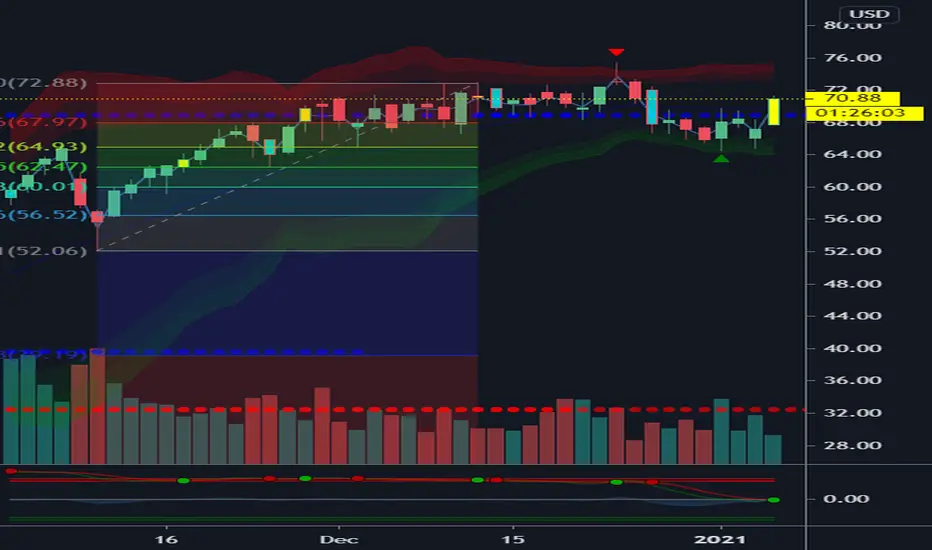Click the leftmost red dot on oscillator
The width and height of the screenshot is (932, 550).
(11, 472)
